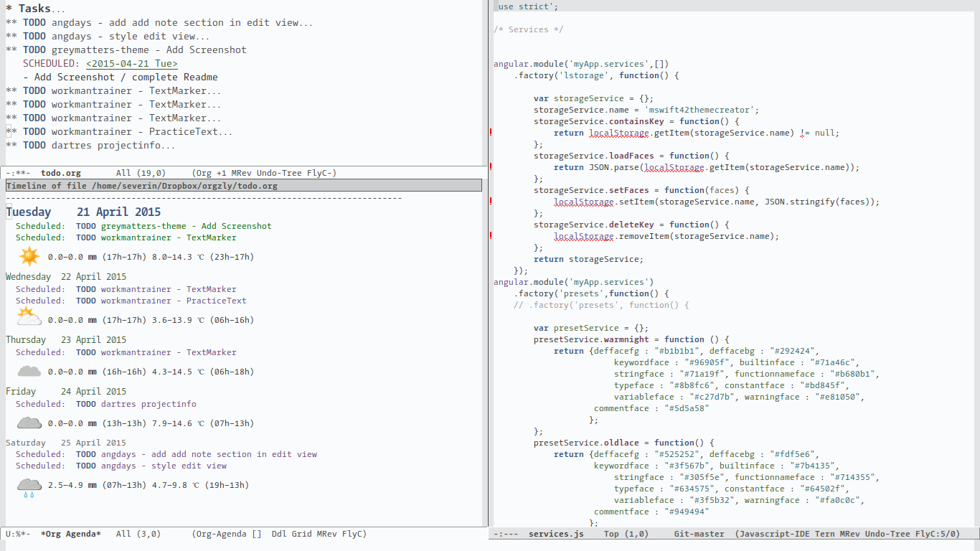Click the 'Thursday 23 April 2015' date heading
Screen dimensions: 980x551
pyautogui.click(x=66, y=339)
